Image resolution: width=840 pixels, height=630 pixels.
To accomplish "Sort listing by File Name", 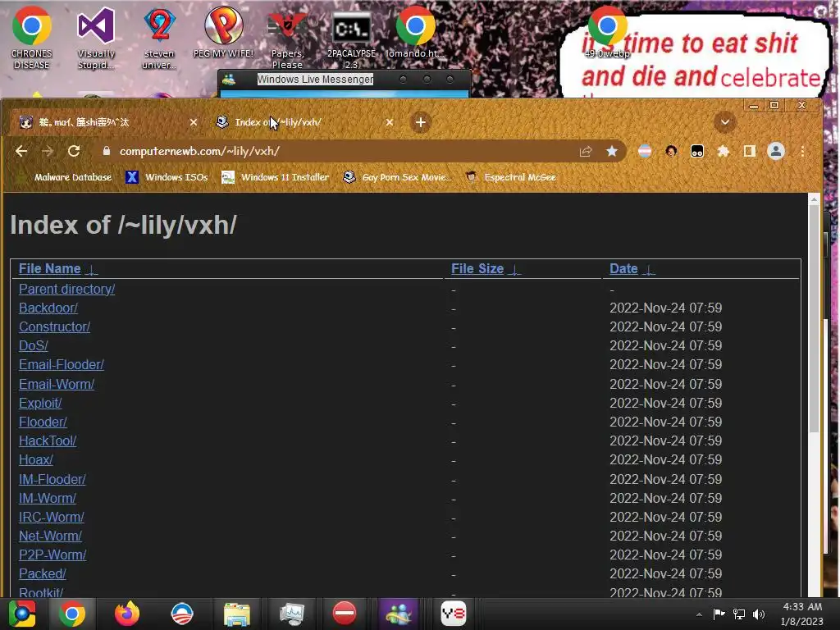I will pyautogui.click(x=50, y=269).
